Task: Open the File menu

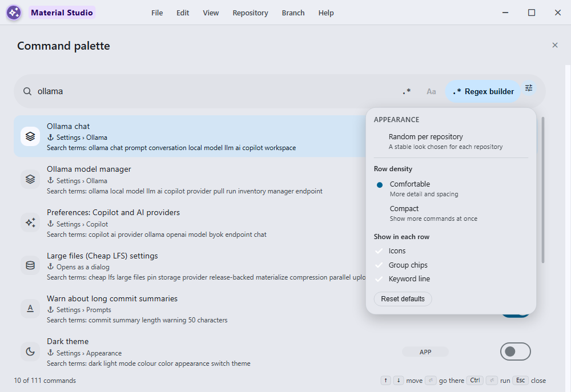Action: point(157,13)
